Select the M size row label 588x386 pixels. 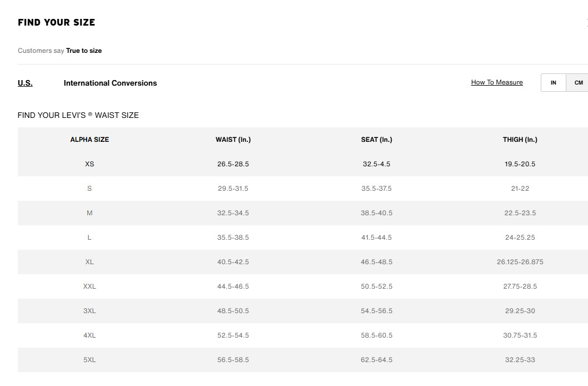tap(89, 213)
